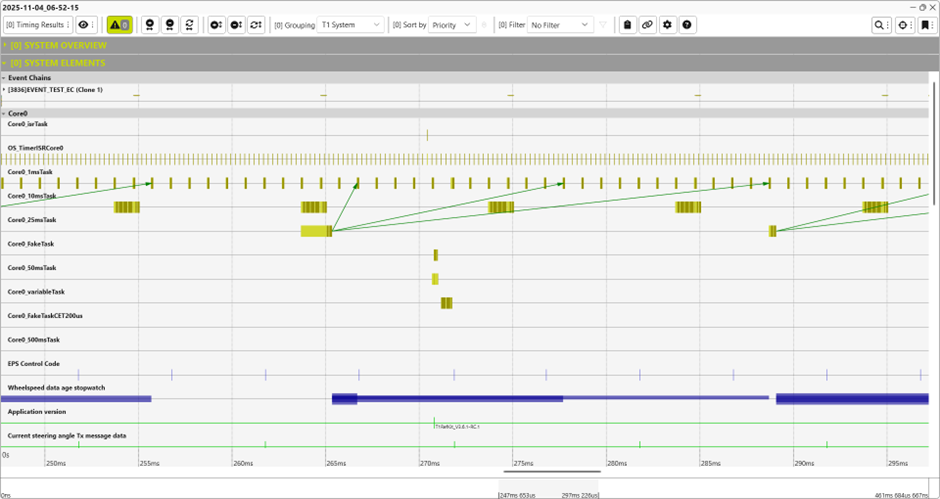Click the magnifier search icon

click(x=880, y=24)
